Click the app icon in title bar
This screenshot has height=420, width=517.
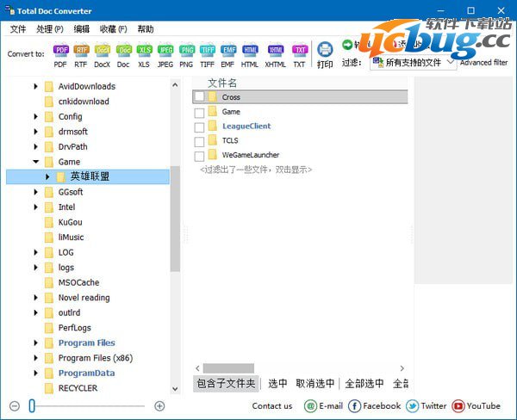point(9,10)
